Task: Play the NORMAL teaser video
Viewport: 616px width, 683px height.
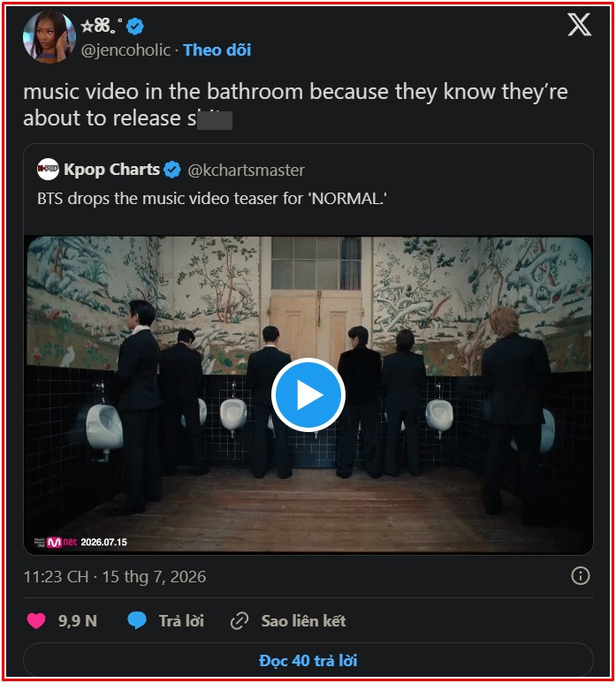Action: pos(308,395)
